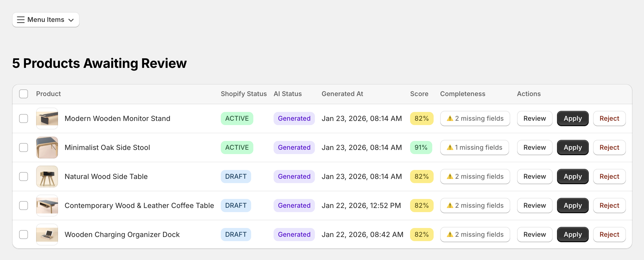Click the Minimalist Oak Side Stool thumbnail

(x=47, y=148)
